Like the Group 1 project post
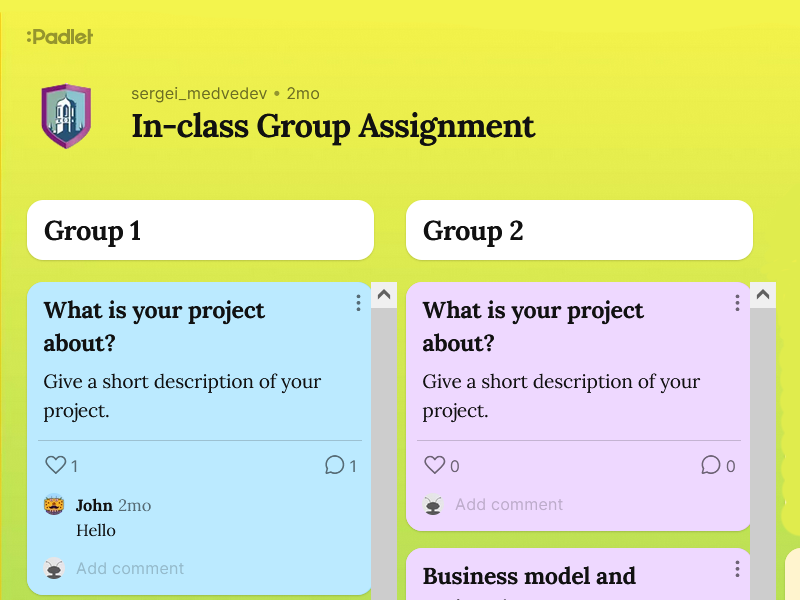Screen dimensions: 800x600 point(56,465)
